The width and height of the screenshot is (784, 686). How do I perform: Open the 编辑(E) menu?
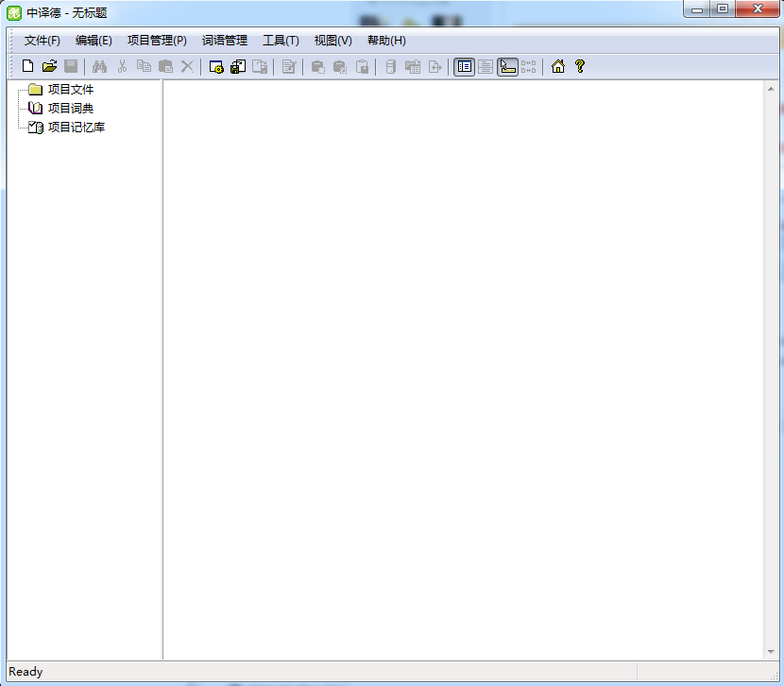pyautogui.click(x=94, y=41)
